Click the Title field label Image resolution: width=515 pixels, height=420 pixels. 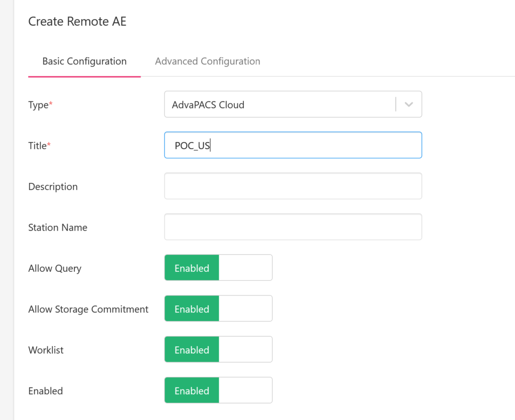coord(39,146)
